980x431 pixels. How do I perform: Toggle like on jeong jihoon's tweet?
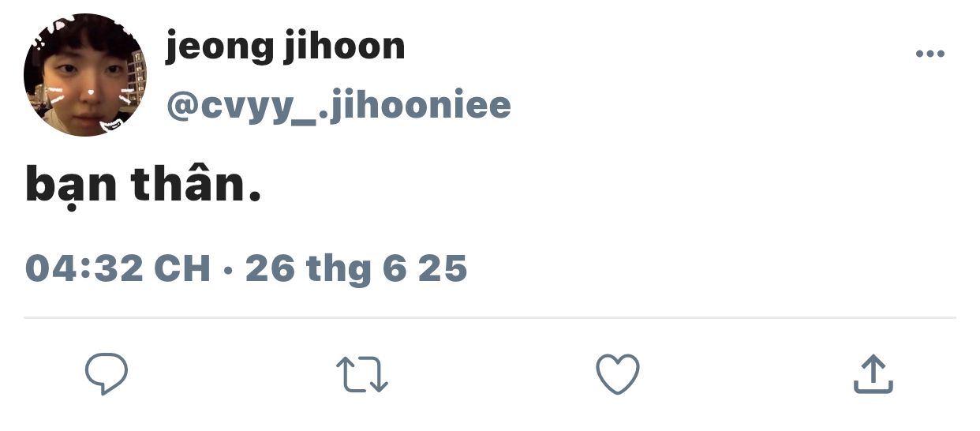click(617, 374)
